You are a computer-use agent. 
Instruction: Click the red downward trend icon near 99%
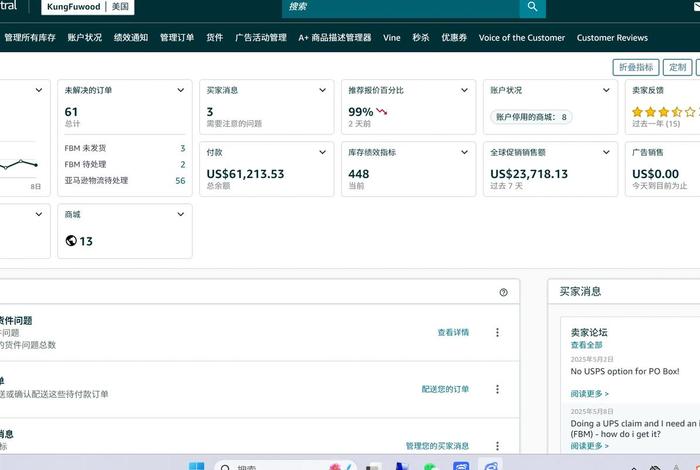[x=382, y=112]
